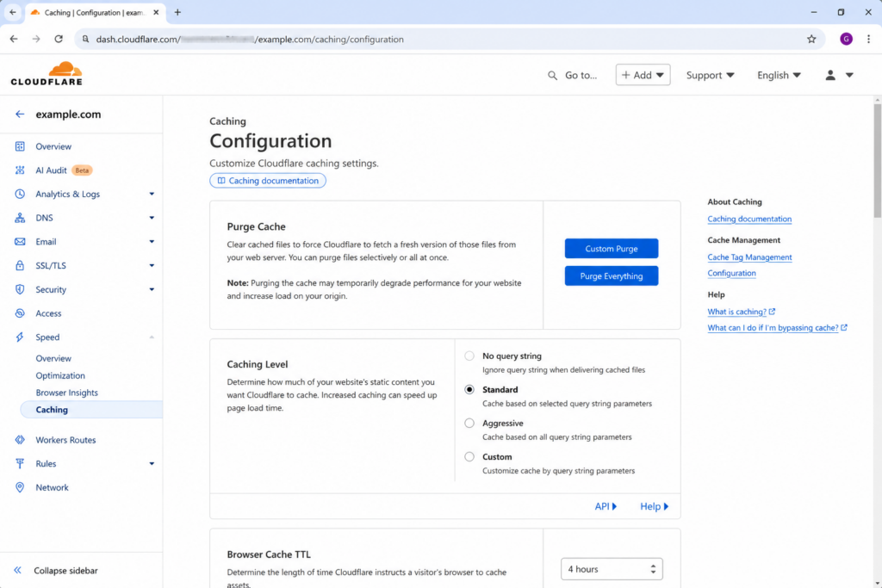Click the Access icon in sidebar
The image size is (882, 588).
click(20, 313)
